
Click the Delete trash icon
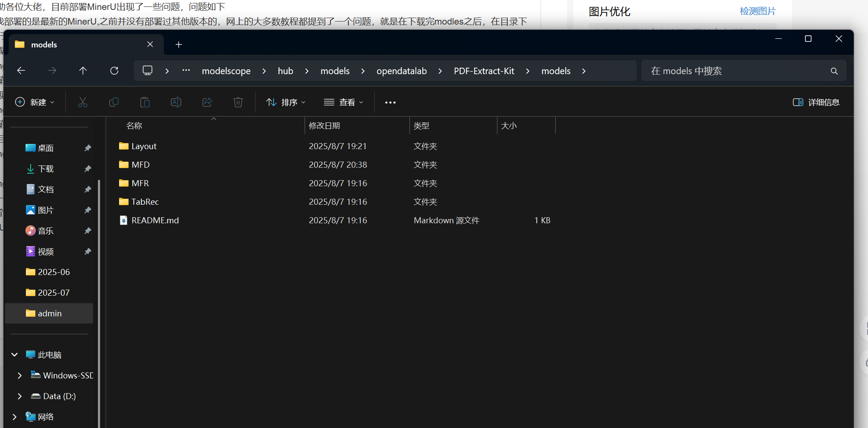tap(238, 102)
